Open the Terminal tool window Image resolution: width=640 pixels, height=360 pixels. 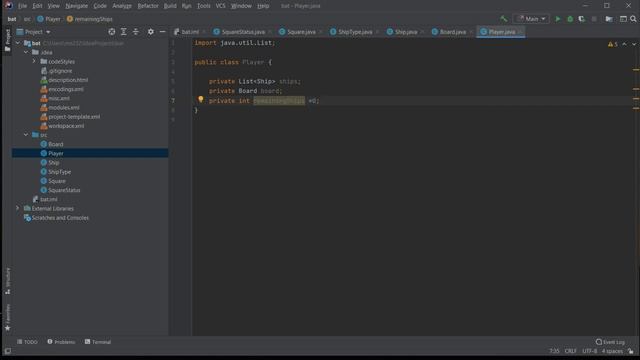98,342
